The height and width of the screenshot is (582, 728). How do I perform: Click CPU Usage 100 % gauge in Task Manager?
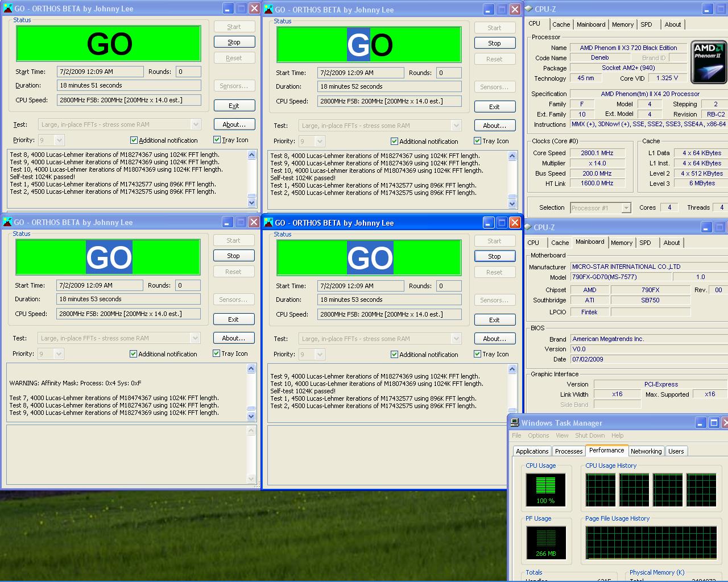[545, 489]
